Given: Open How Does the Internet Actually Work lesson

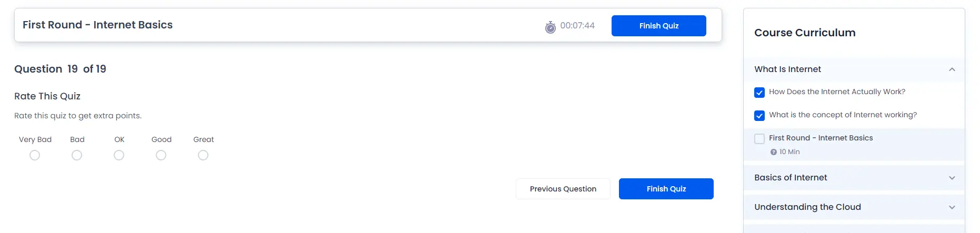Looking at the screenshot, I should pyautogui.click(x=837, y=92).
